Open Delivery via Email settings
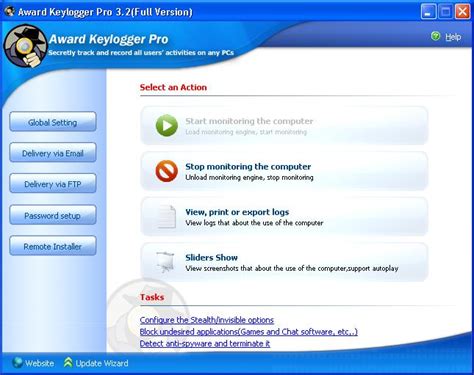 (x=53, y=153)
